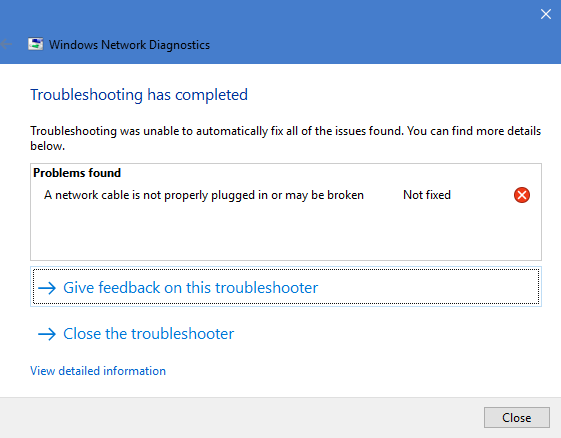Click the Not fixed status text

[427, 195]
